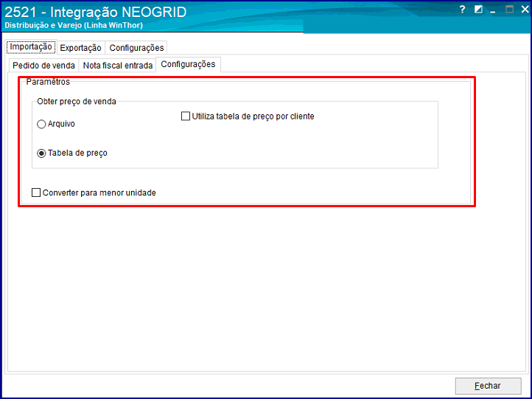Open the top-level Configurações tab
The image size is (532, 399).
136,48
